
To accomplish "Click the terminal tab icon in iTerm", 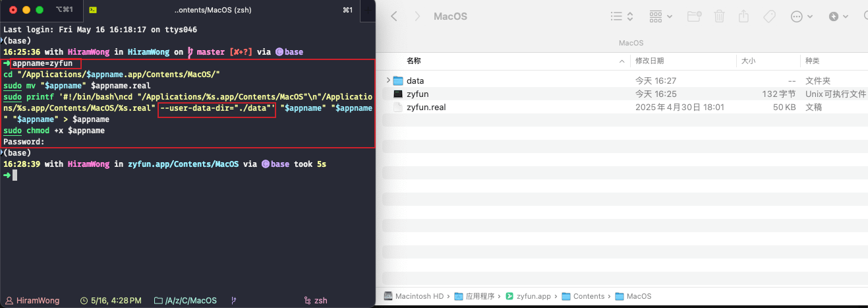I will tap(94, 10).
